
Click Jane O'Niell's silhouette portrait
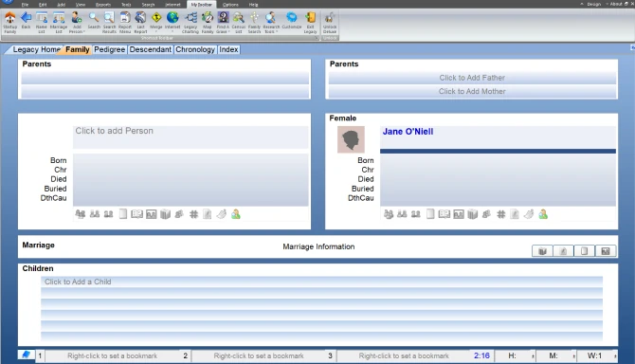coord(351,139)
